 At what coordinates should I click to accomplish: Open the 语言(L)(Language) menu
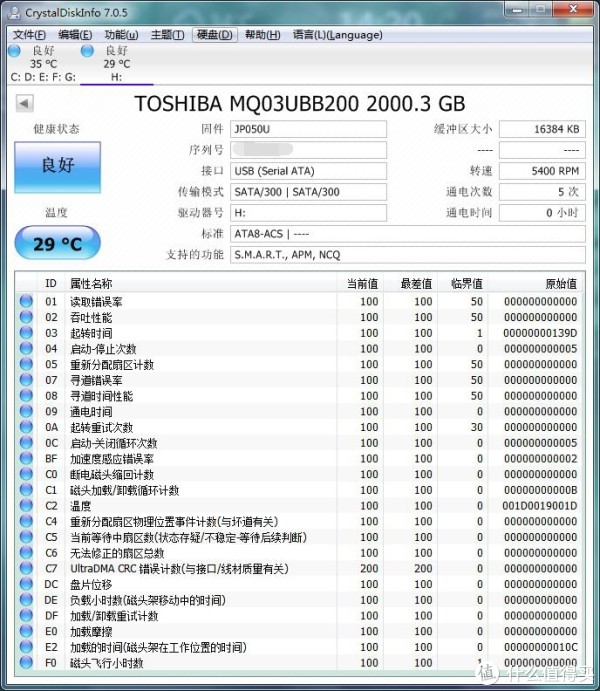(x=338, y=35)
